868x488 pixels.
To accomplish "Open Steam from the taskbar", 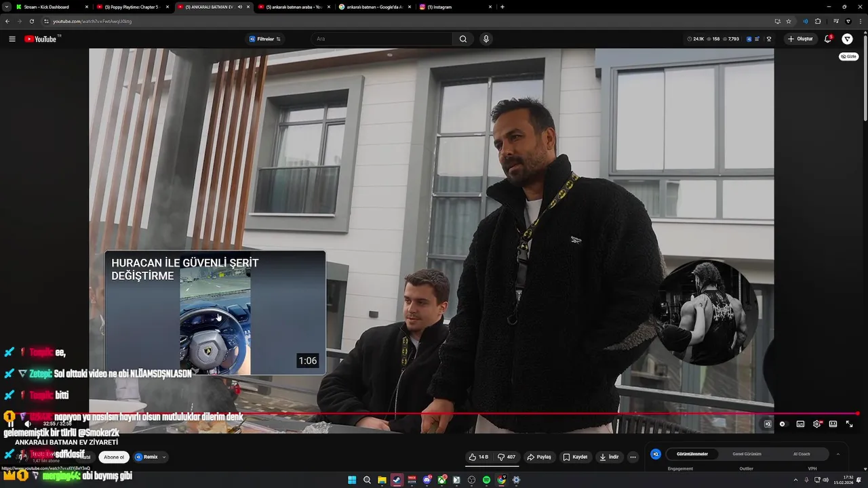I will point(397,480).
